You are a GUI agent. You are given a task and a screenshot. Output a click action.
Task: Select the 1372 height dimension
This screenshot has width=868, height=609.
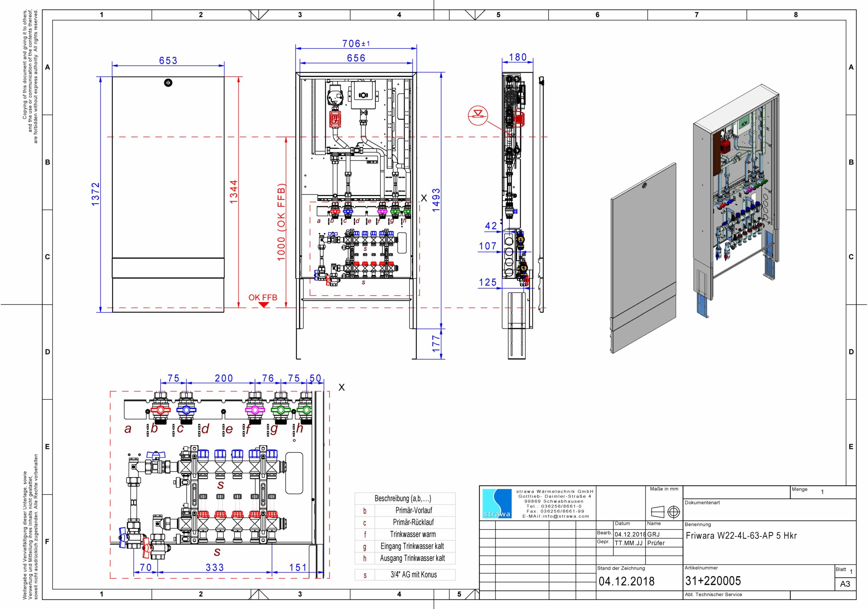[96, 194]
